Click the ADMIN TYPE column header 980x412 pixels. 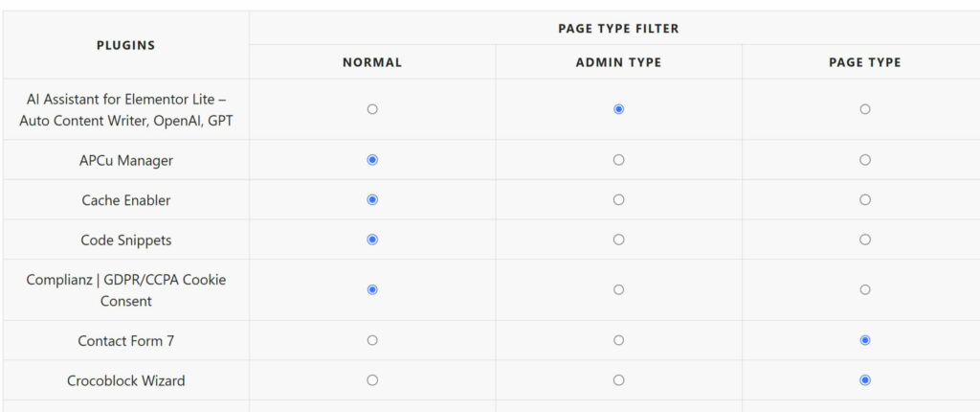tap(619, 62)
